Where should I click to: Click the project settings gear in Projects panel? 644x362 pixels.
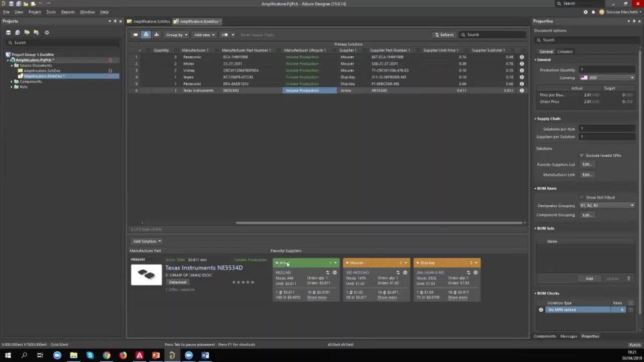[x=47, y=32]
